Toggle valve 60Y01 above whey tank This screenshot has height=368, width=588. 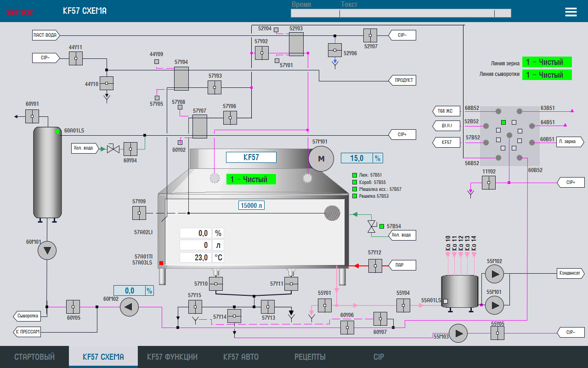32,116
